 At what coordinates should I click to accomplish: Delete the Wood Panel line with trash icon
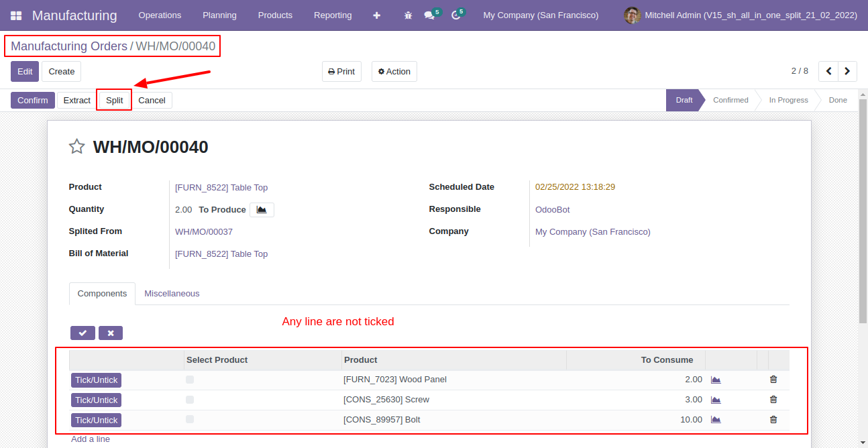click(x=773, y=380)
